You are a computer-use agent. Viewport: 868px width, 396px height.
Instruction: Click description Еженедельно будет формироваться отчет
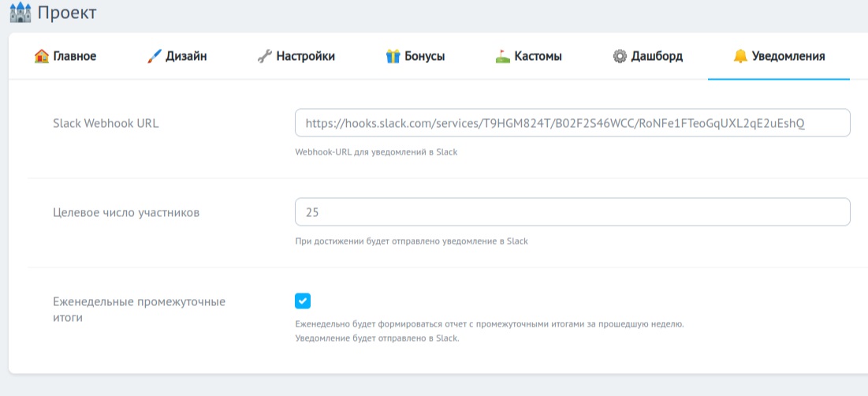490,324
